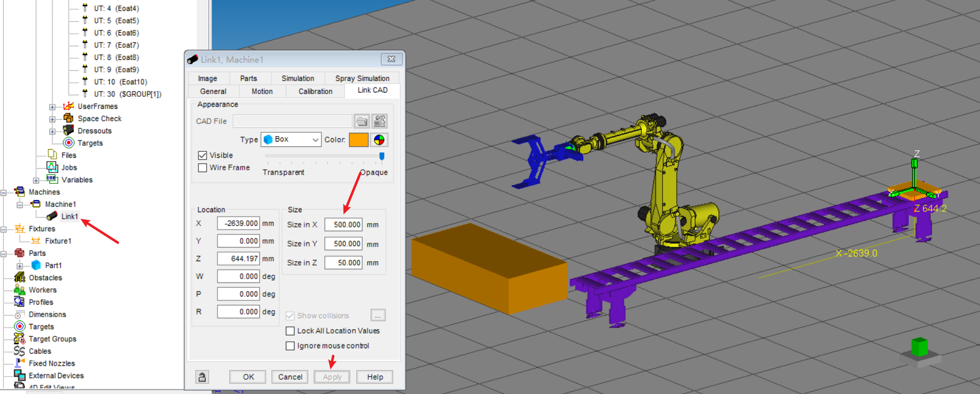Switch to the Parts tab
Viewport: 980px width, 394px height.
[x=248, y=78]
